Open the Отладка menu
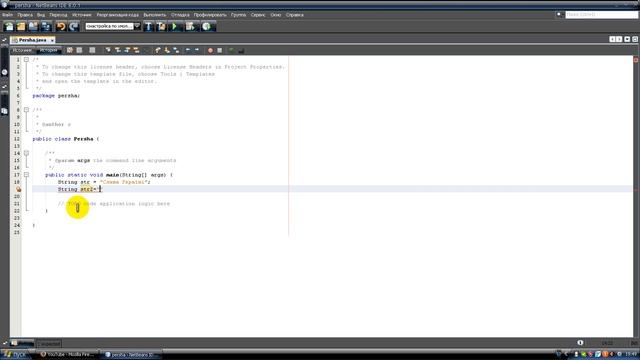640x360 pixels. tap(180, 15)
